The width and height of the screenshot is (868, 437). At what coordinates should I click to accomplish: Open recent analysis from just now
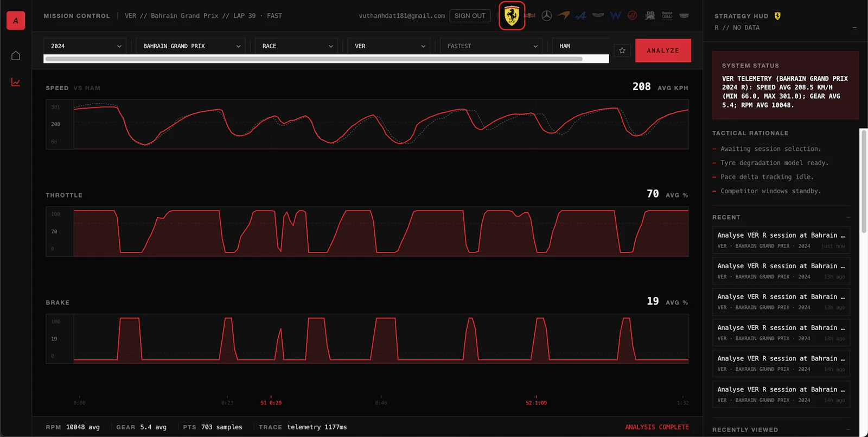[x=781, y=240]
